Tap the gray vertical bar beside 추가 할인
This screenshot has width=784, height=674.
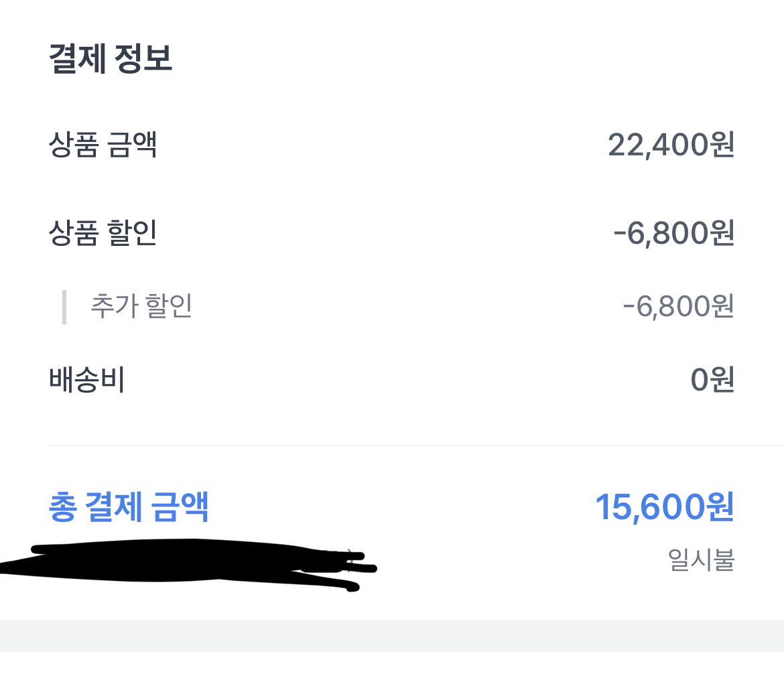[x=64, y=307]
